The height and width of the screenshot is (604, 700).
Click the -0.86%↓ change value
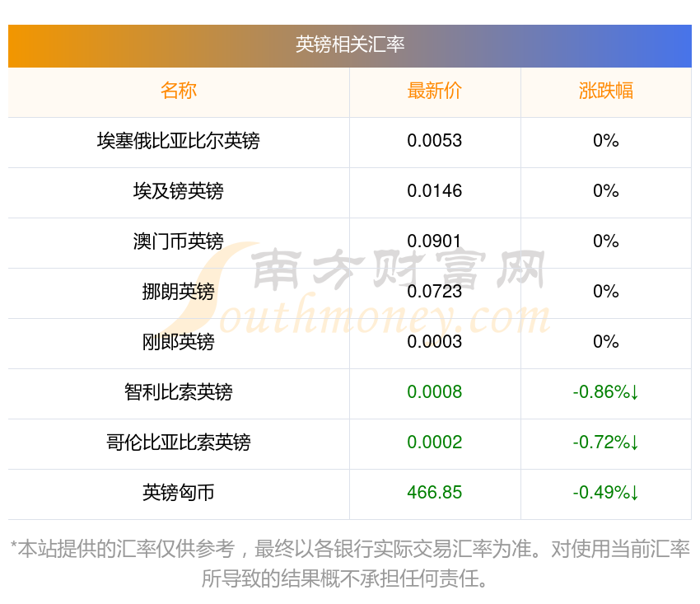pyautogui.click(x=606, y=392)
